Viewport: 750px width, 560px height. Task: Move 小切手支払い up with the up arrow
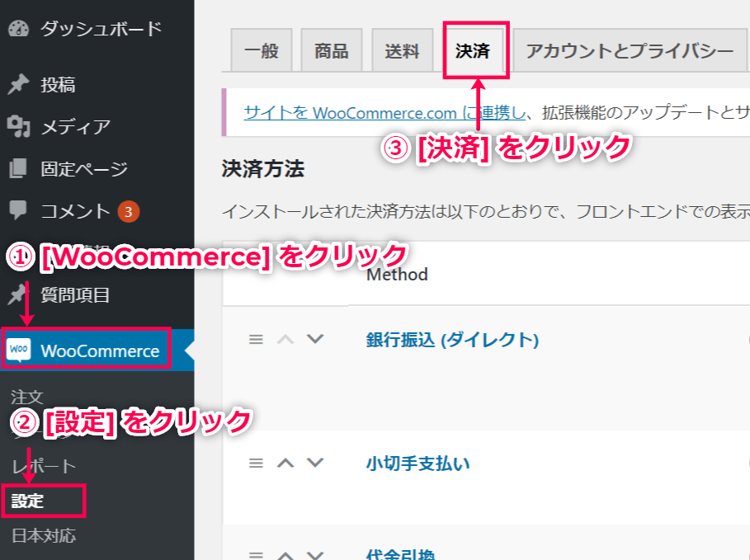[x=285, y=463]
